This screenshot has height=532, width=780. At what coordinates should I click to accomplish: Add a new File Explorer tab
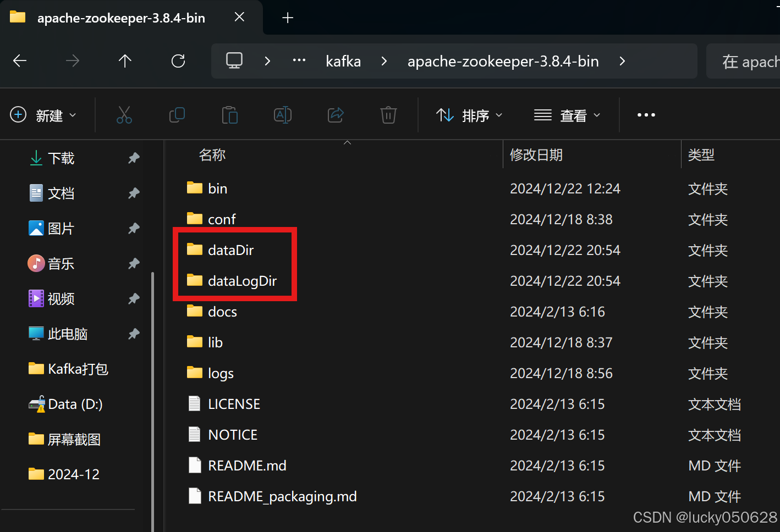[x=287, y=18]
